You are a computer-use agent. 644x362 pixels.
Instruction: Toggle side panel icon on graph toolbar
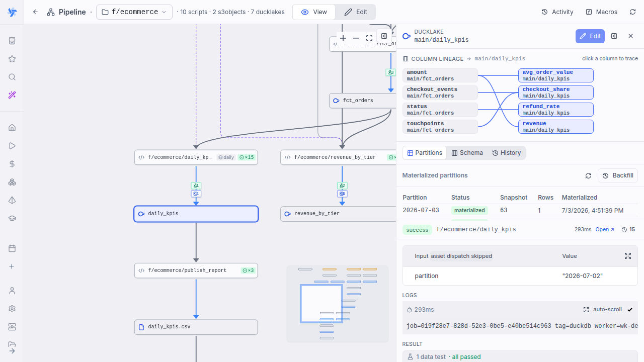(384, 36)
